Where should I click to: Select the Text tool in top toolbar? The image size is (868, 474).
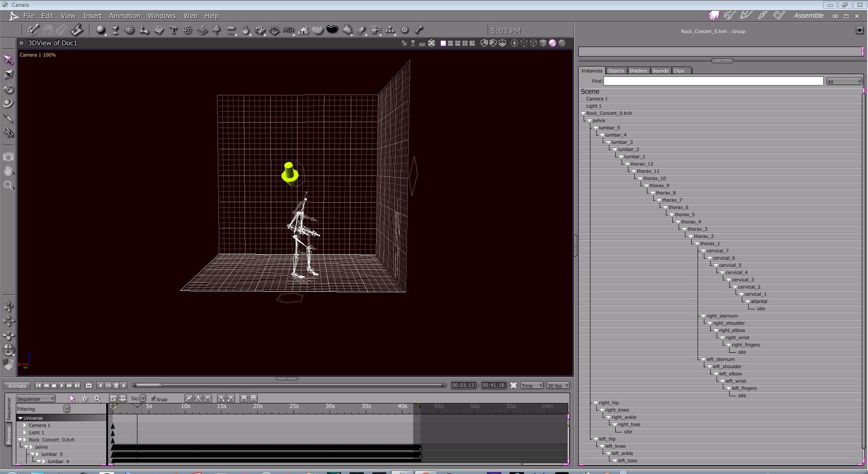pos(173,30)
